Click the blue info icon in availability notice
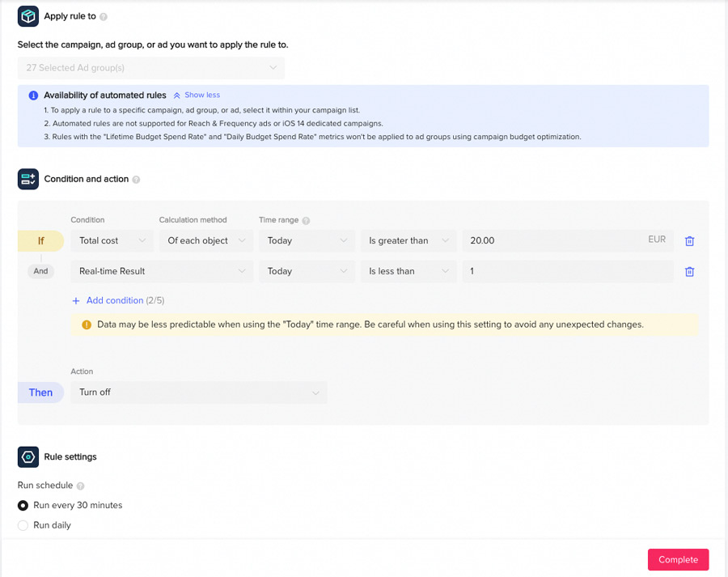Screen dimensions: 728x577 (32, 95)
